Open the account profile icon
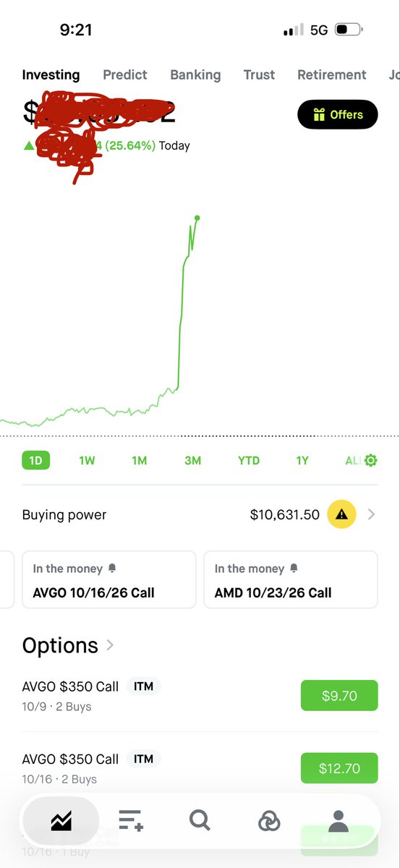 (x=338, y=820)
